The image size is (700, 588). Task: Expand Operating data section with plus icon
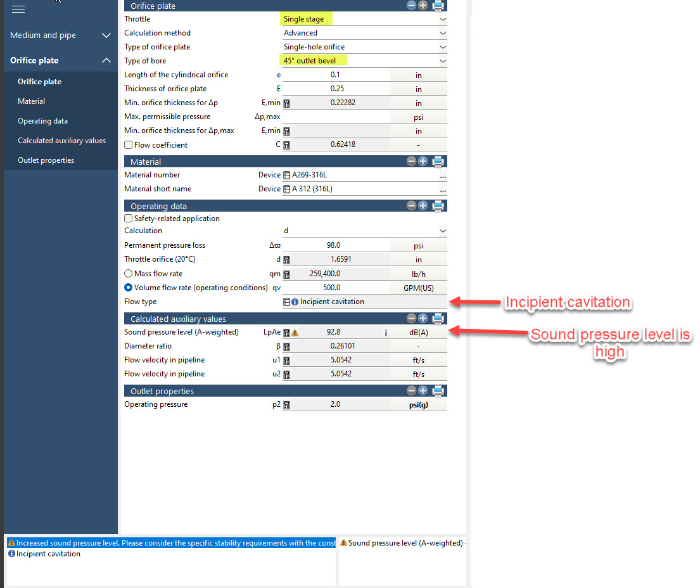pos(423,206)
